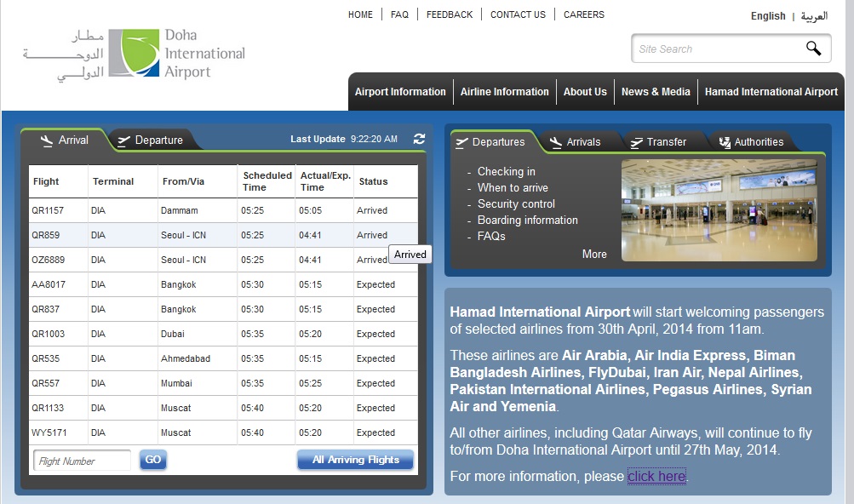Click flight number QR1157
This screenshot has height=504, width=854.
click(48, 210)
